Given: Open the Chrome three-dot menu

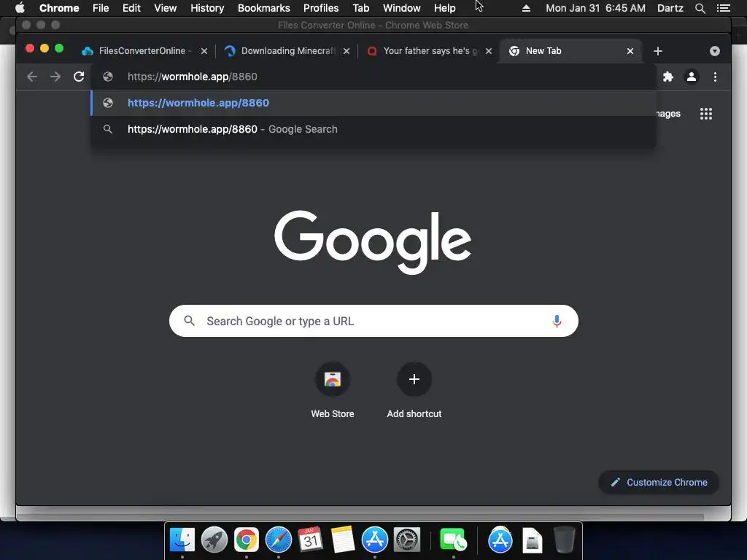Looking at the screenshot, I should point(715,77).
